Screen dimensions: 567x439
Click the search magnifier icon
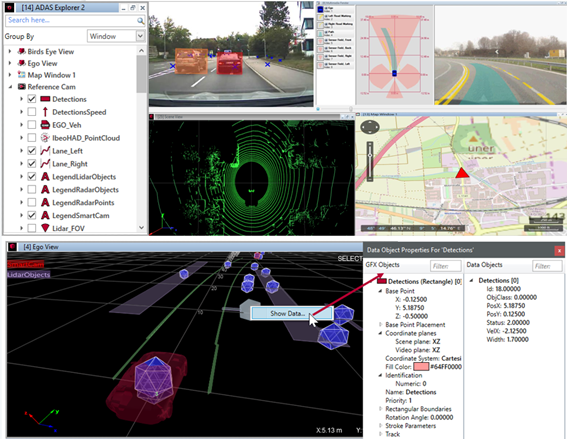[140, 21]
